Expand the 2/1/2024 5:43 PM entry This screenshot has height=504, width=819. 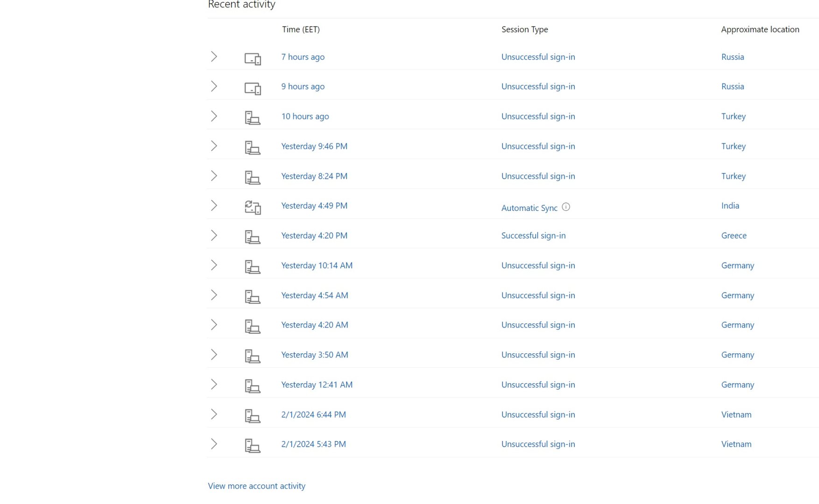214,444
